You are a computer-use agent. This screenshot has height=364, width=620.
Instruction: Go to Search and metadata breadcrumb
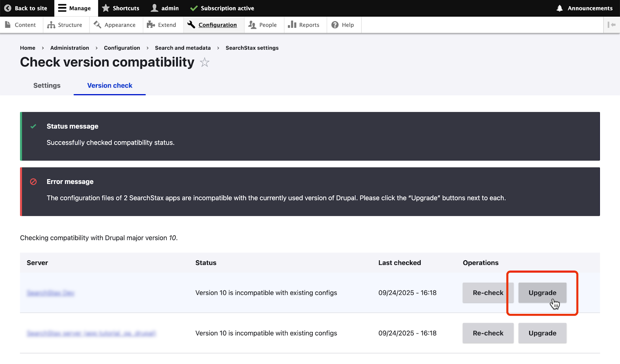(x=183, y=48)
